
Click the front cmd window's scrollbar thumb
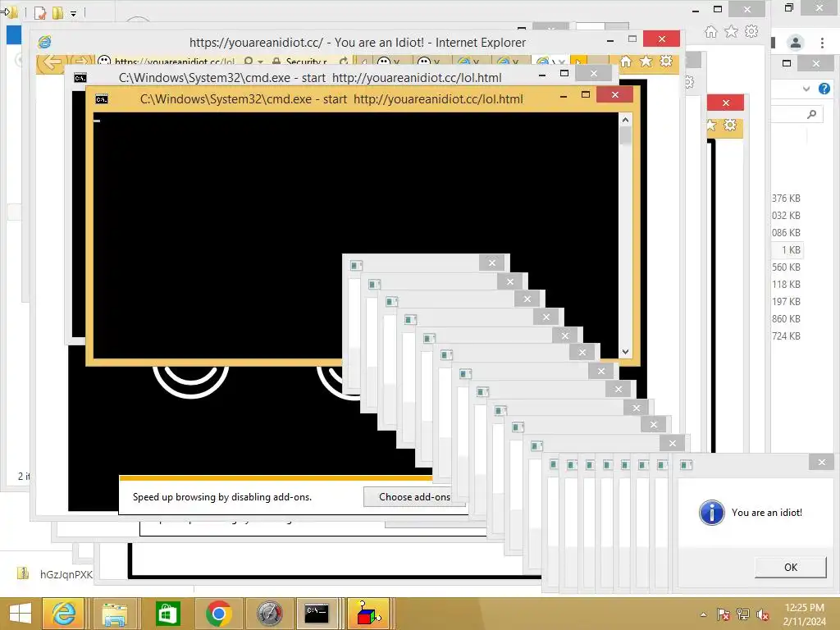click(625, 136)
